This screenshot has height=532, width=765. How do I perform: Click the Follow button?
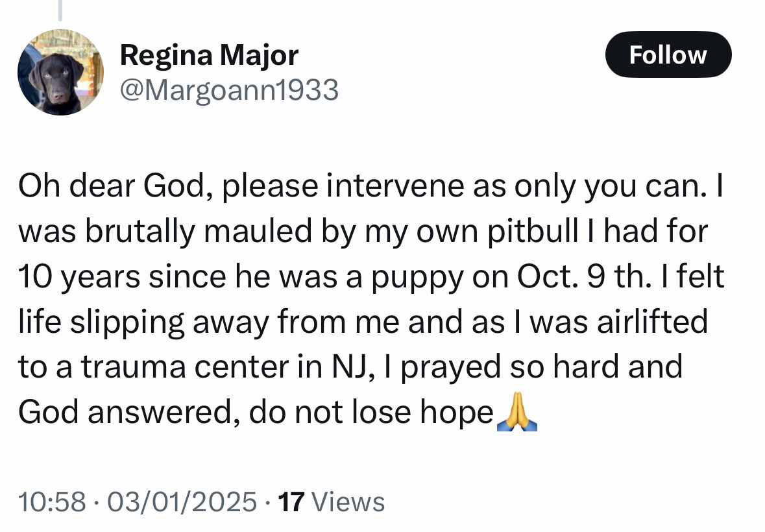(668, 54)
